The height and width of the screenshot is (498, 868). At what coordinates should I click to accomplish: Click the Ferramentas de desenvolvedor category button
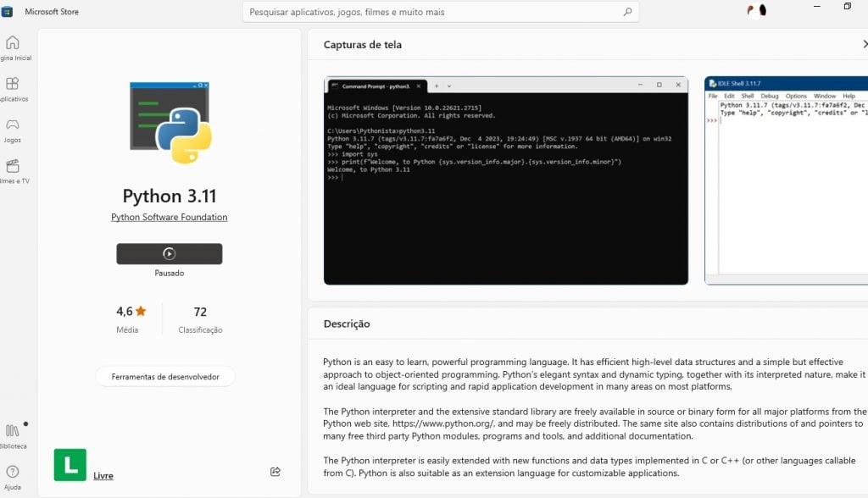point(165,377)
